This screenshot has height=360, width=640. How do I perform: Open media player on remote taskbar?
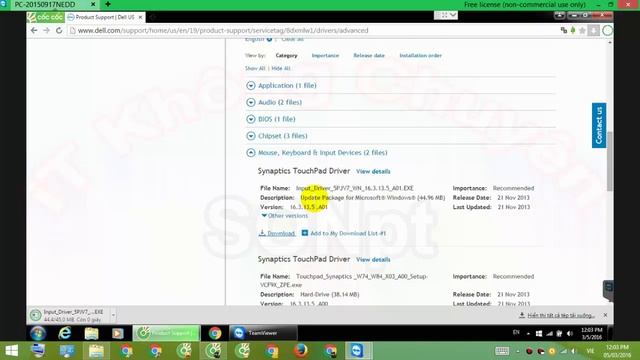118,333
